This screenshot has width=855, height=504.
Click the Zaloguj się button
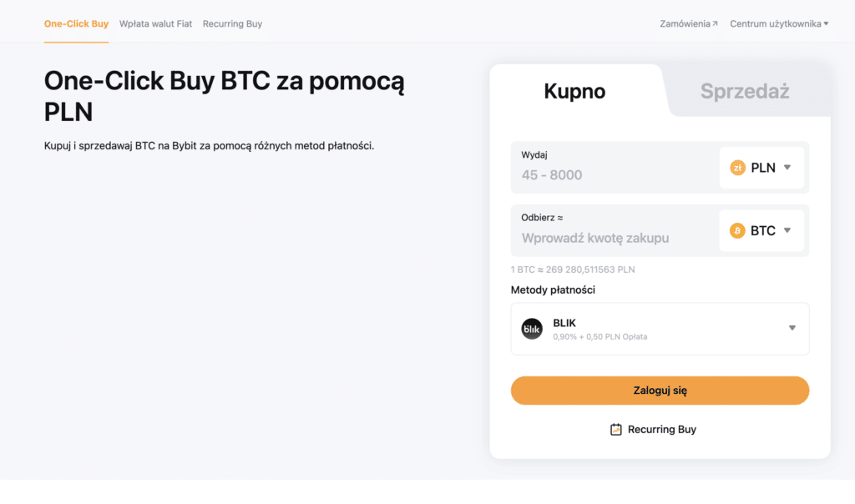660,390
